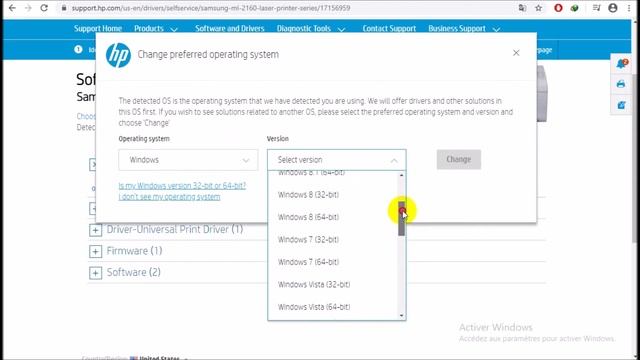Screen dimensions: 640x360
Task: Bookmark this page with star icon
Action: (x=538, y=8)
